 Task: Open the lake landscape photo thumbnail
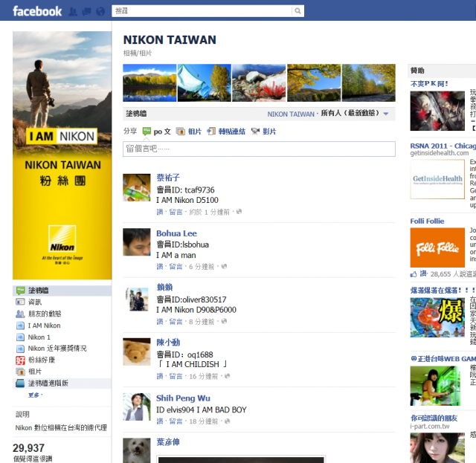[149, 82]
